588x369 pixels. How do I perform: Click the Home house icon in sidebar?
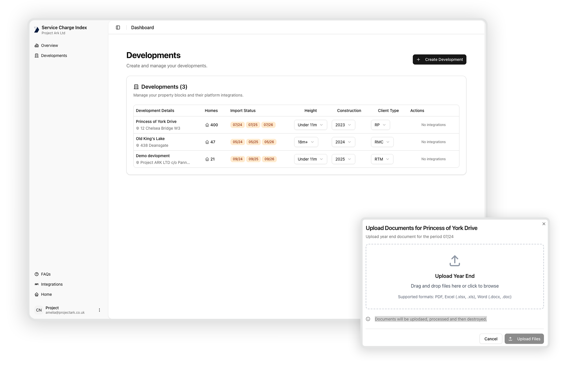pyautogui.click(x=37, y=294)
